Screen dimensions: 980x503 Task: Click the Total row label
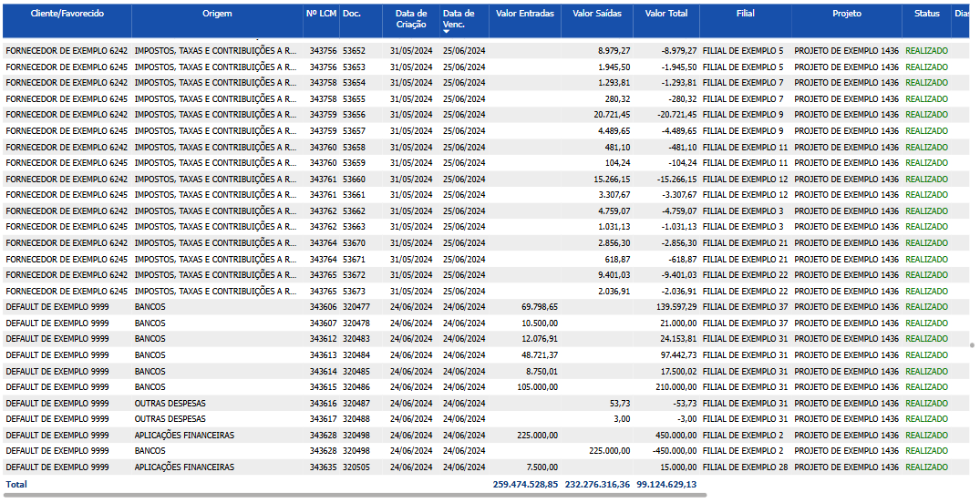pyautogui.click(x=17, y=485)
